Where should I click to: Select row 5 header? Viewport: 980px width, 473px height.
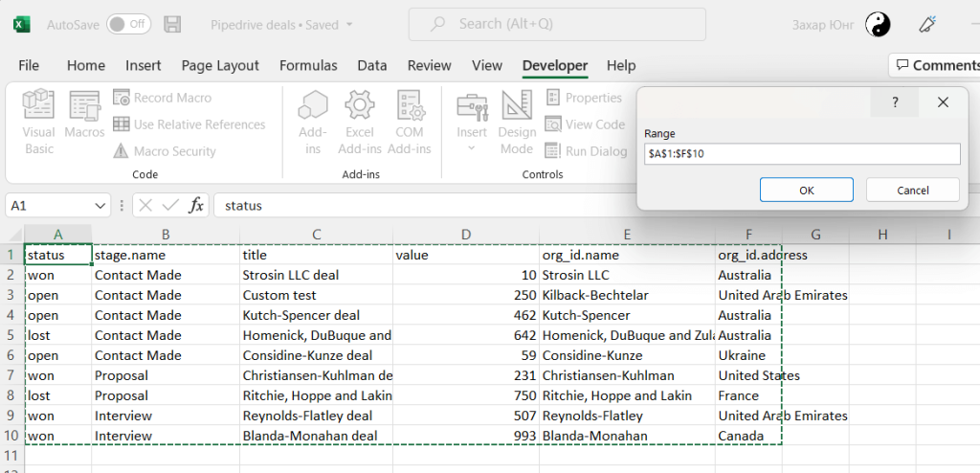point(11,335)
